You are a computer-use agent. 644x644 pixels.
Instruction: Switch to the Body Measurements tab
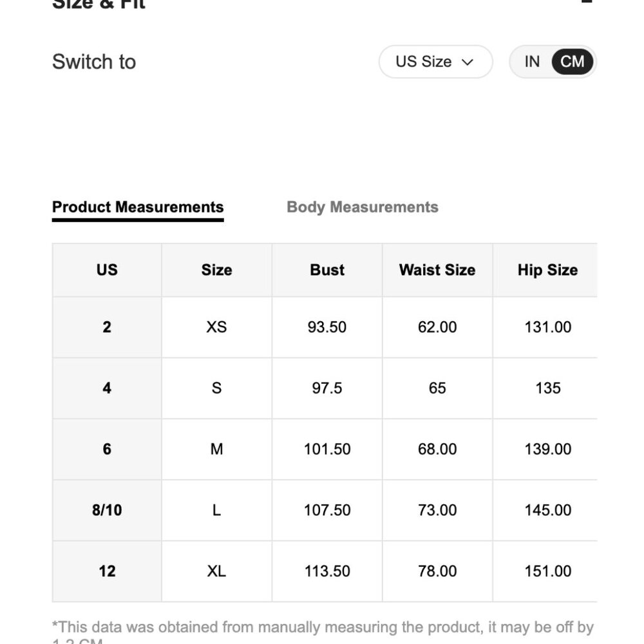362,207
